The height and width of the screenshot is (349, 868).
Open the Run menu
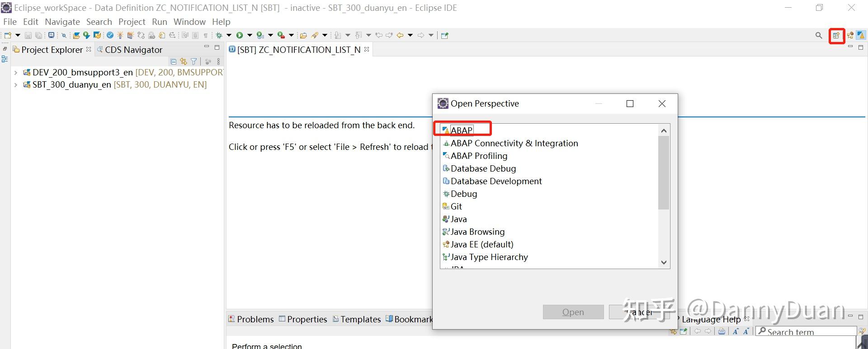(160, 22)
